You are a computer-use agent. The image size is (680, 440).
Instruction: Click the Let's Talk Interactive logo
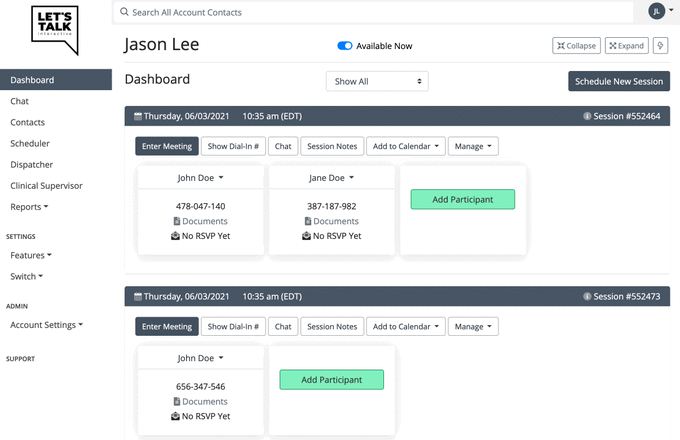55,31
